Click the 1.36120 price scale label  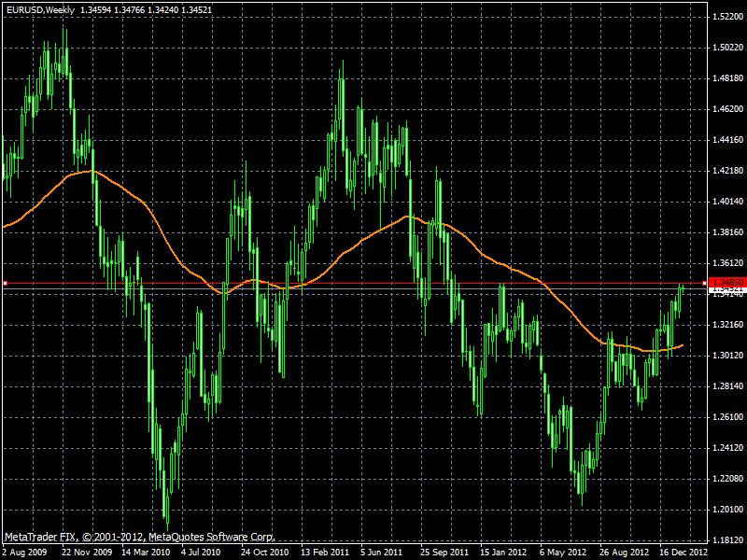click(x=728, y=263)
